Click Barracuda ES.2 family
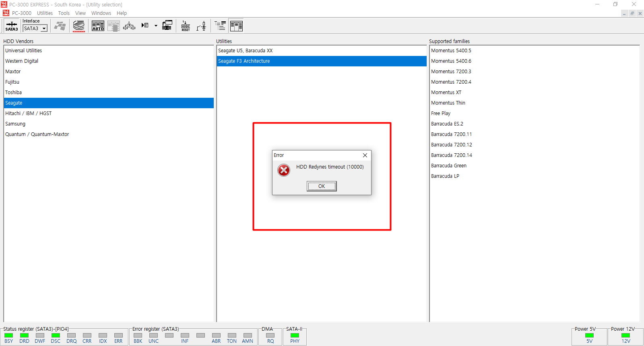The width and height of the screenshot is (644, 346). (x=534, y=124)
